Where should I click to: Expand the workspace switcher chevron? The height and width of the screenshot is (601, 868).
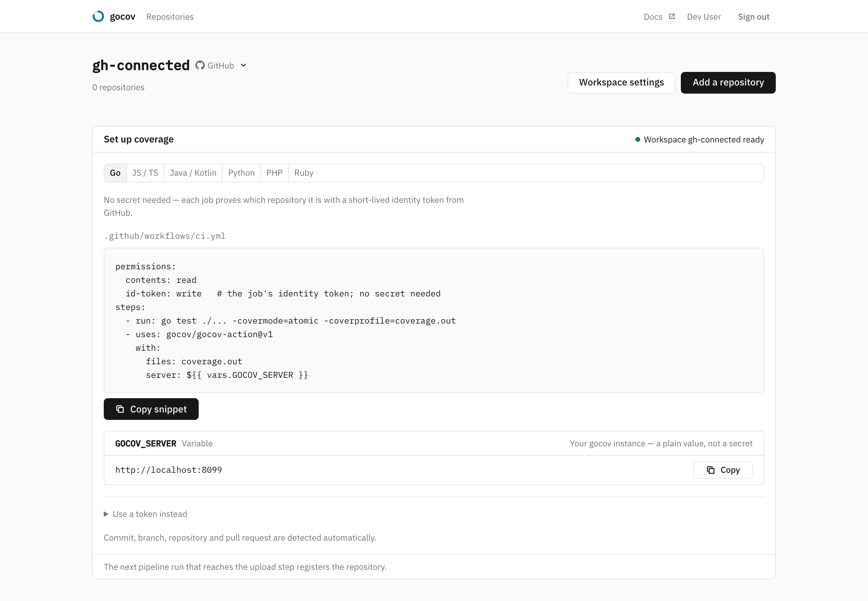[243, 65]
